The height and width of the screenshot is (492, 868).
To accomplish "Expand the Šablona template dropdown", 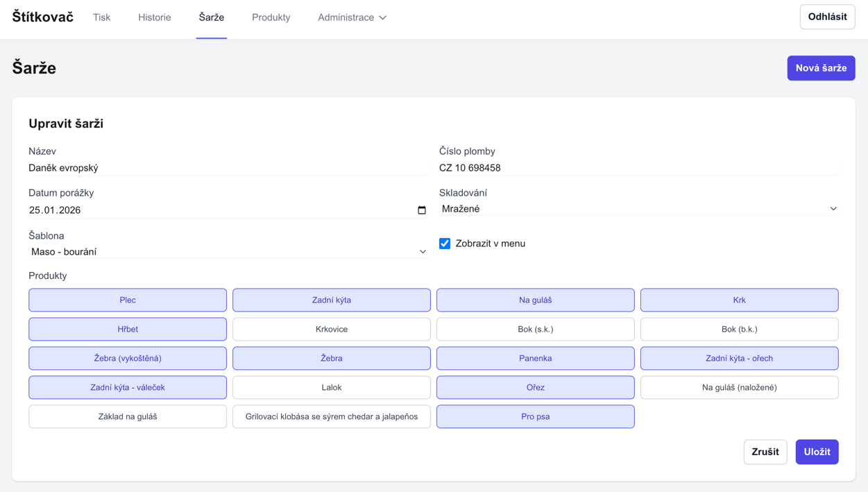I will pyautogui.click(x=228, y=252).
